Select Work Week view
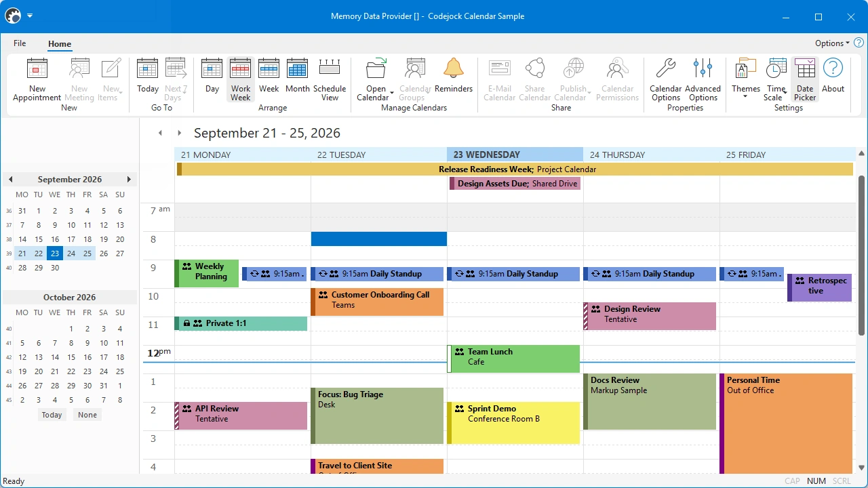 241,79
